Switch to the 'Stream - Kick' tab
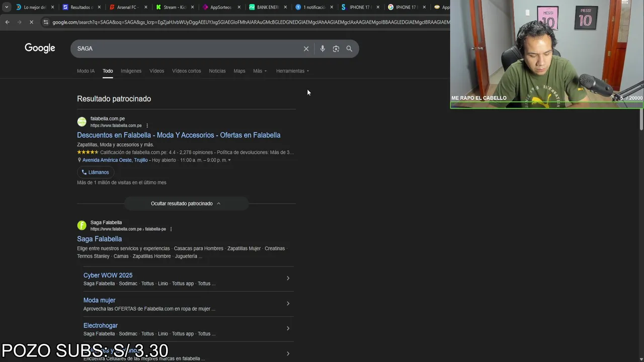The image size is (644, 362). [x=174, y=8]
